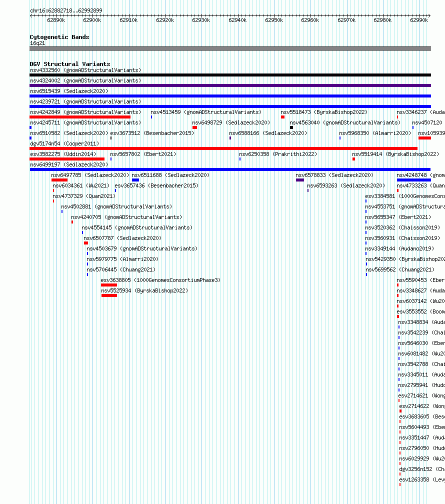
Task: Open the nsv5979775 Almarri2020 label
Action: click(x=122, y=259)
